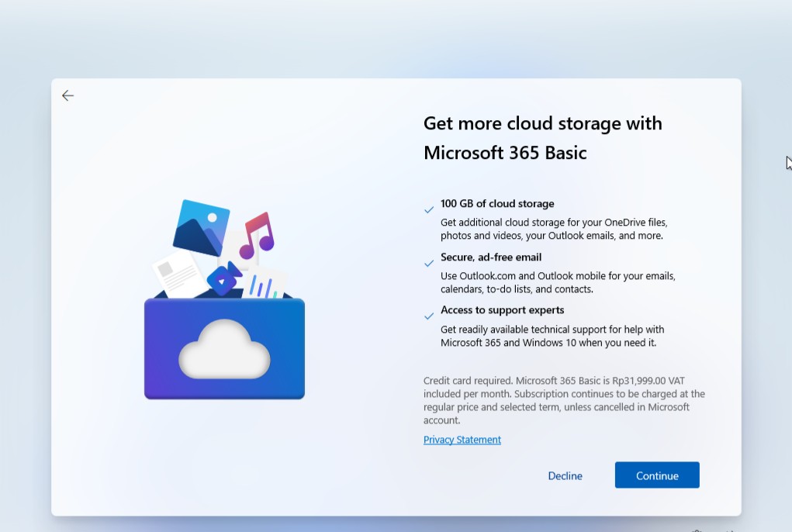Decline the Microsoft 365 Basic offer

click(x=565, y=475)
